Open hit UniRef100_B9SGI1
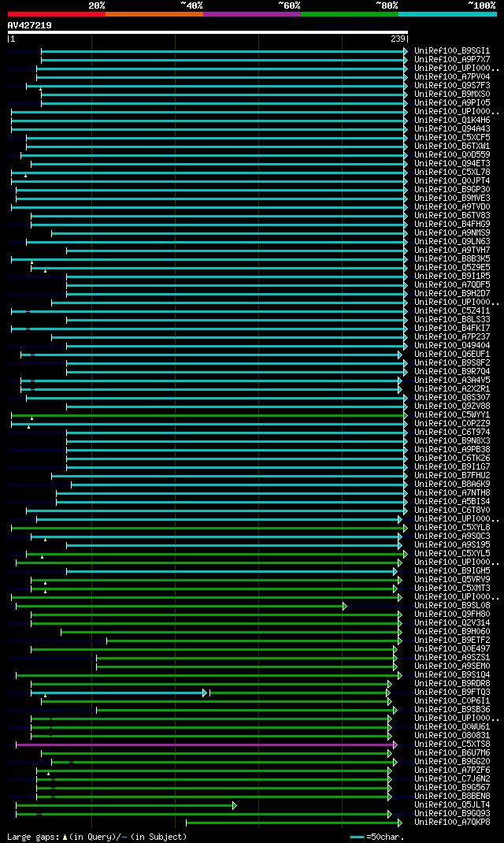 452,50
